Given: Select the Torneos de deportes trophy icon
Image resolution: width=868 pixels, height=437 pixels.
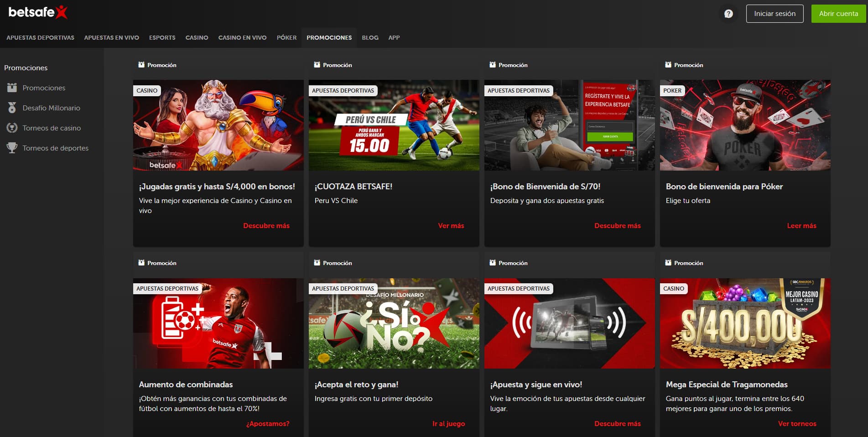Looking at the screenshot, I should pyautogui.click(x=11, y=148).
